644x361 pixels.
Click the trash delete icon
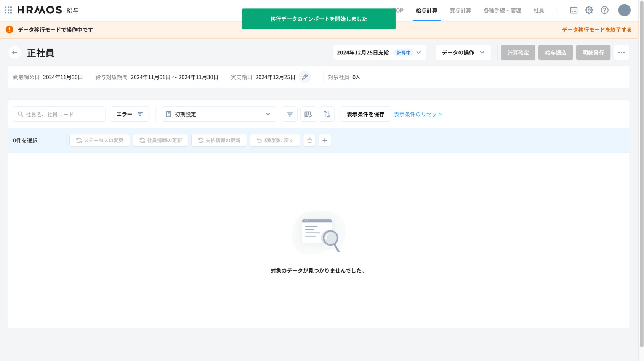click(x=309, y=141)
